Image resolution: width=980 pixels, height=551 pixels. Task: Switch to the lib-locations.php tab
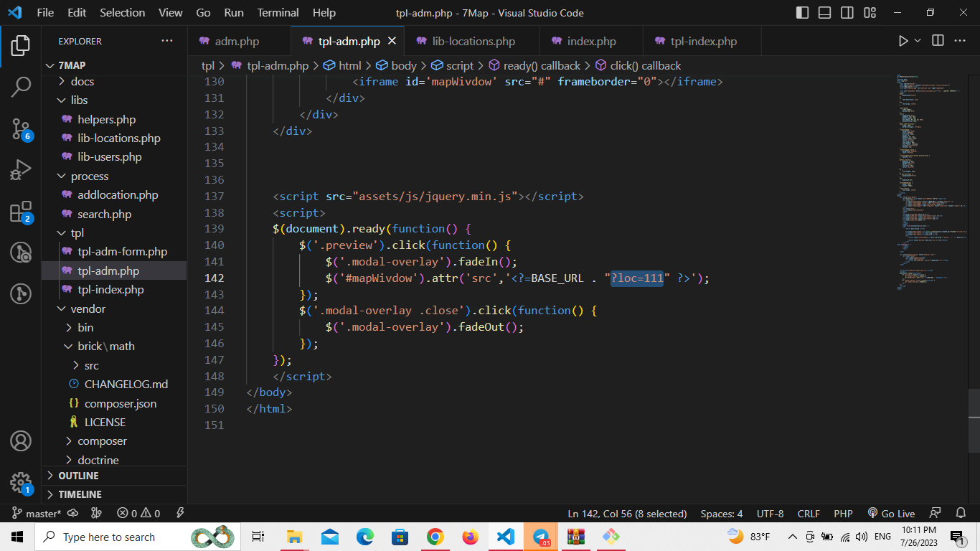pyautogui.click(x=473, y=41)
